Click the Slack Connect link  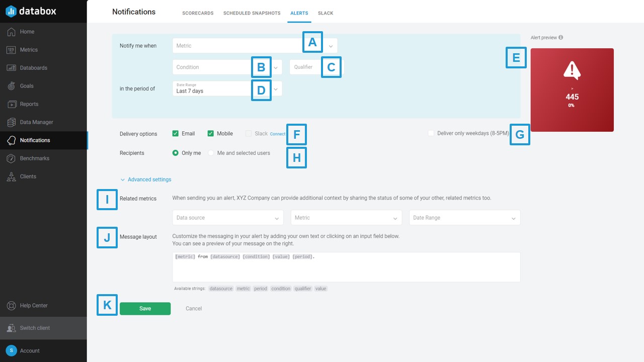(278, 134)
